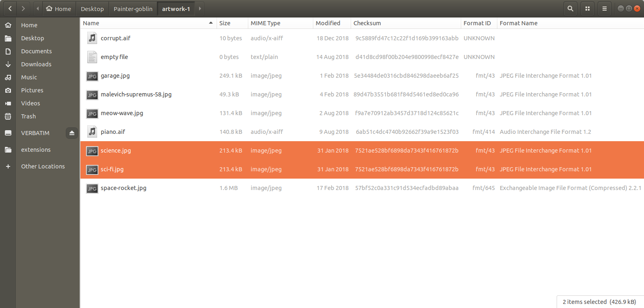Sort by the MIME Type column header
The width and height of the screenshot is (644, 308).
click(x=280, y=23)
